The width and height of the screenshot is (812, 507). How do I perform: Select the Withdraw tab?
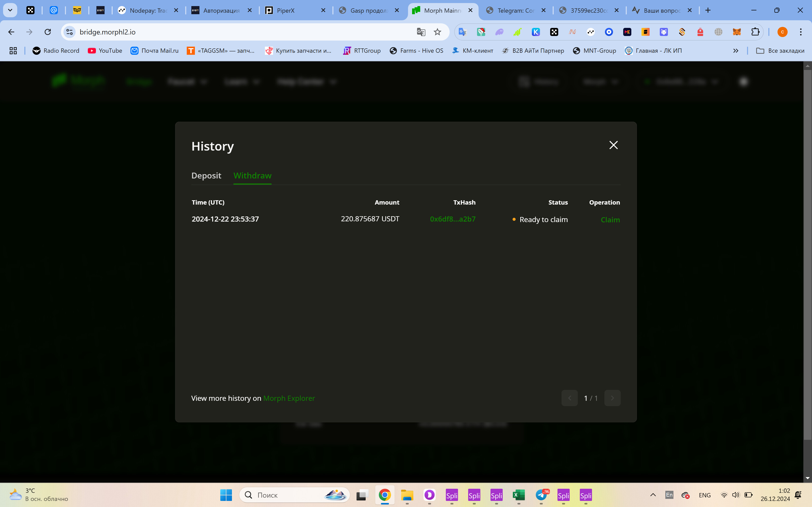pos(252,175)
